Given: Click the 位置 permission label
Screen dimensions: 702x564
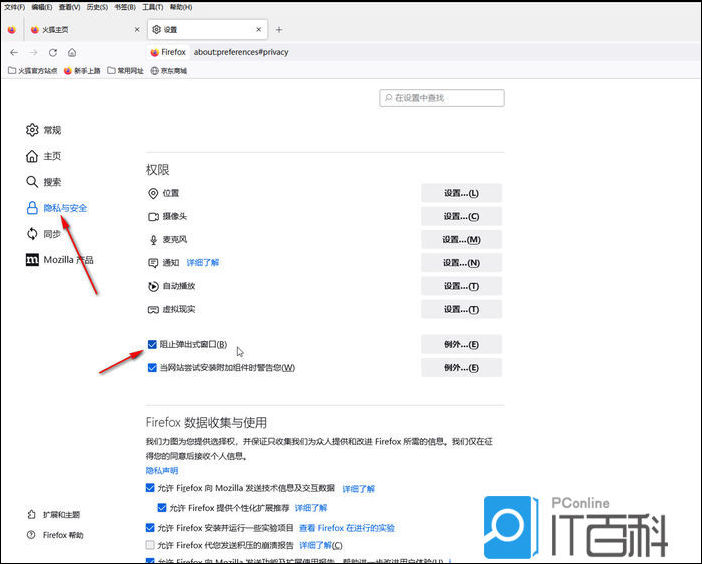Looking at the screenshot, I should coord(171,193).
